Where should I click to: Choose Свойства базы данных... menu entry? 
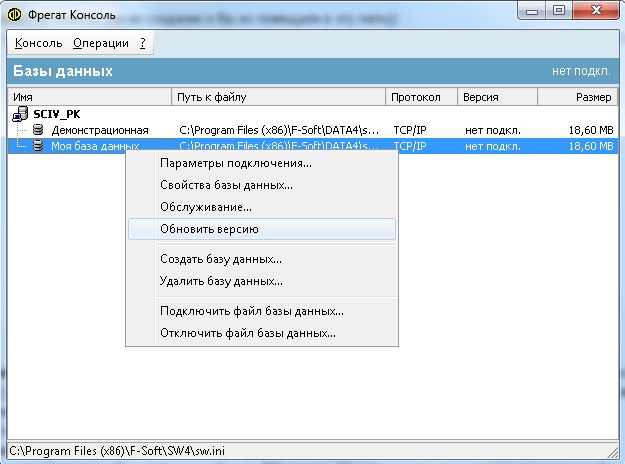262,185
